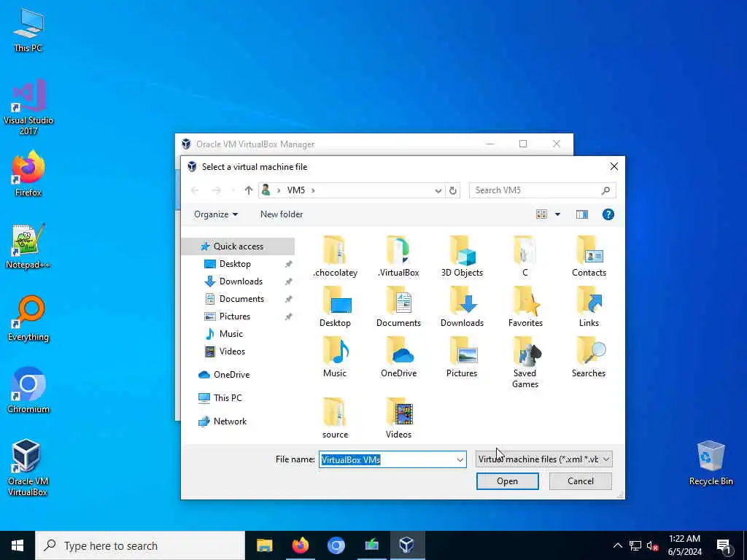
Task: Open Pictures in navigation pane
Action: [x=234, y=316]
